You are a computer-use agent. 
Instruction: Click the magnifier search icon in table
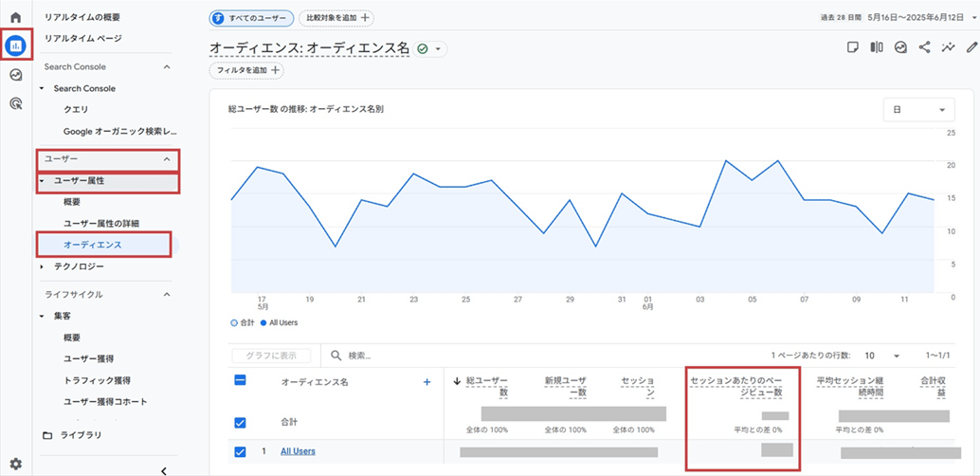tap(336, 356)
